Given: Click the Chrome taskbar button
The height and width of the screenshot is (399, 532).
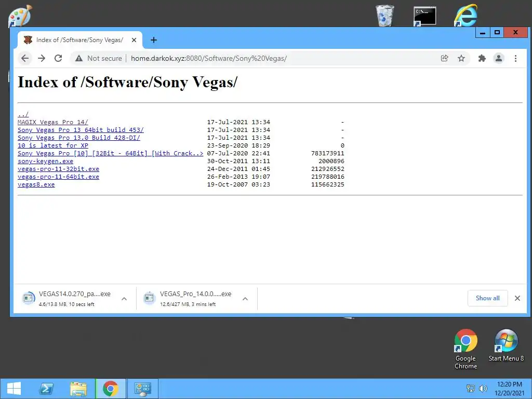Looking at the screenshot, I should click(x=111, y=389).
